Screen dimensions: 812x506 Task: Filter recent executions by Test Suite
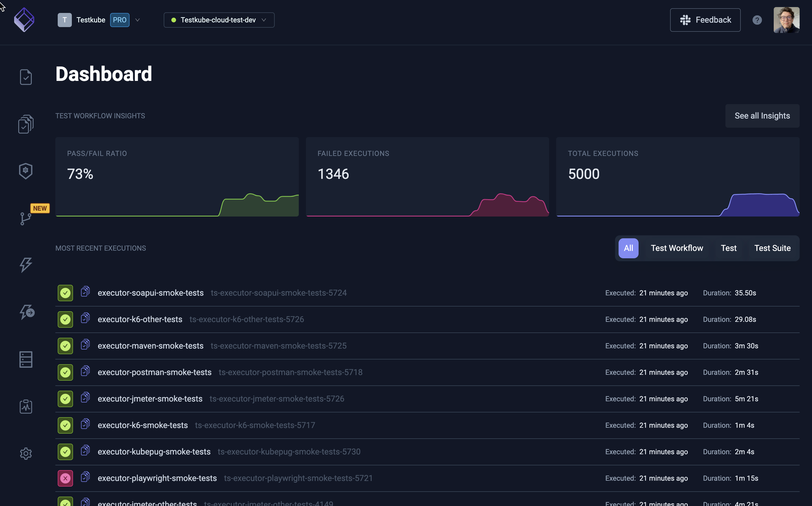point(772,248)
